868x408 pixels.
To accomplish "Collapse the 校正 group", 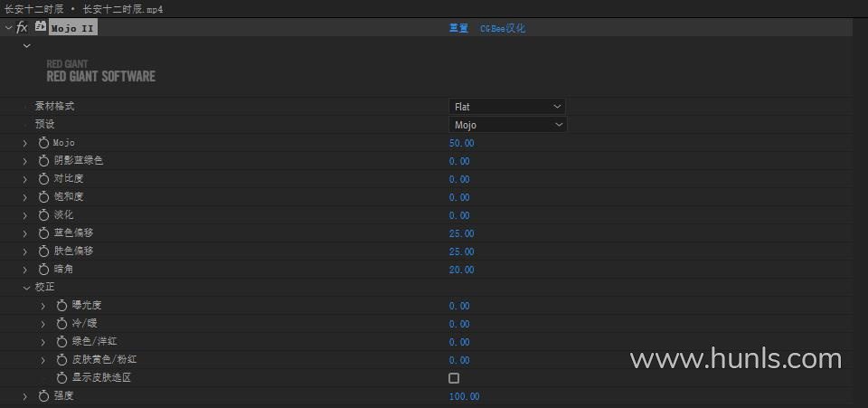I will (x=26, y=288).
